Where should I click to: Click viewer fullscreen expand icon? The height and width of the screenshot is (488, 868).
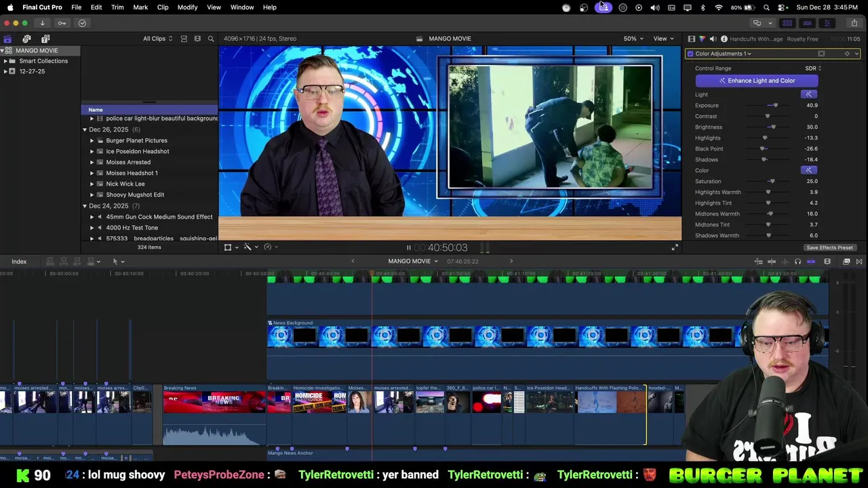click(x=675, y=247)
